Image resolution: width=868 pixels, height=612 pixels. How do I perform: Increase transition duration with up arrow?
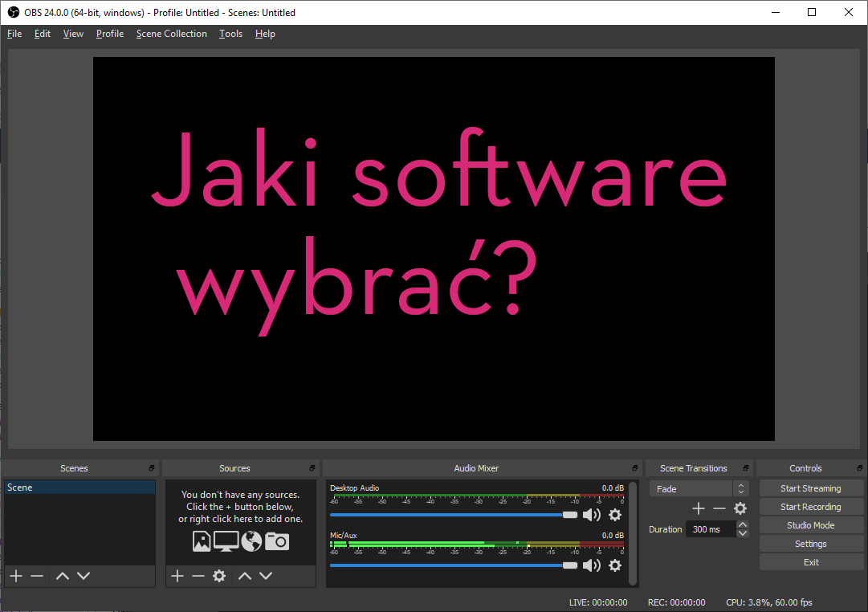coord(743,525)
